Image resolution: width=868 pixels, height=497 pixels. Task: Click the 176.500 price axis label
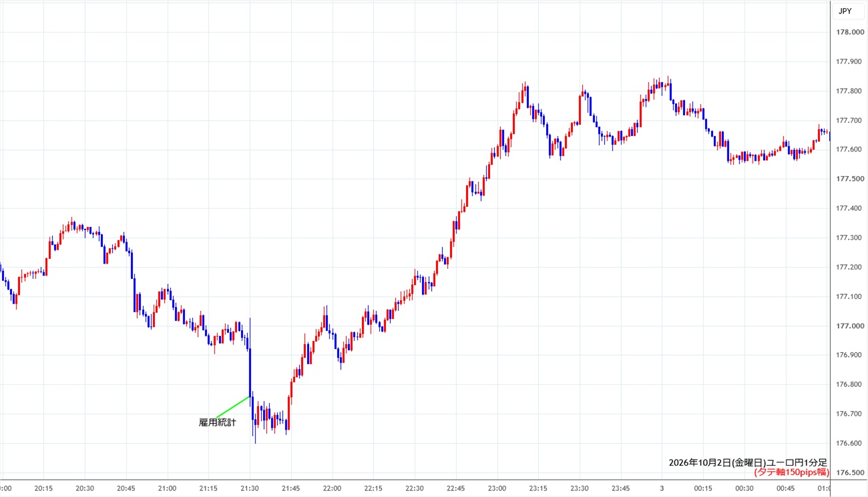849,472
